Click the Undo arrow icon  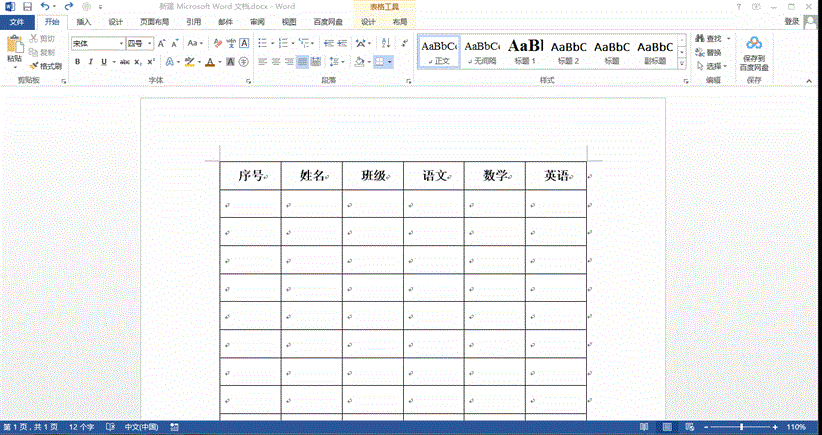pyautogui.click(x=44, y=7)
